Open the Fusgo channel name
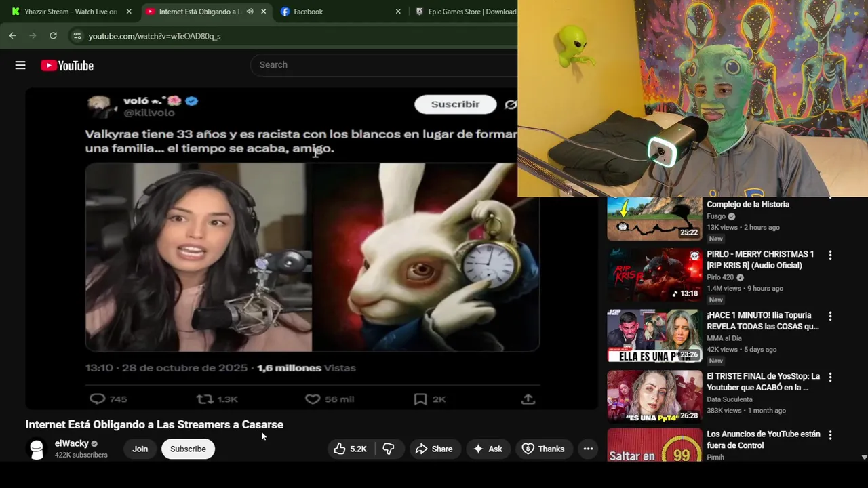 tap(716, 216)
